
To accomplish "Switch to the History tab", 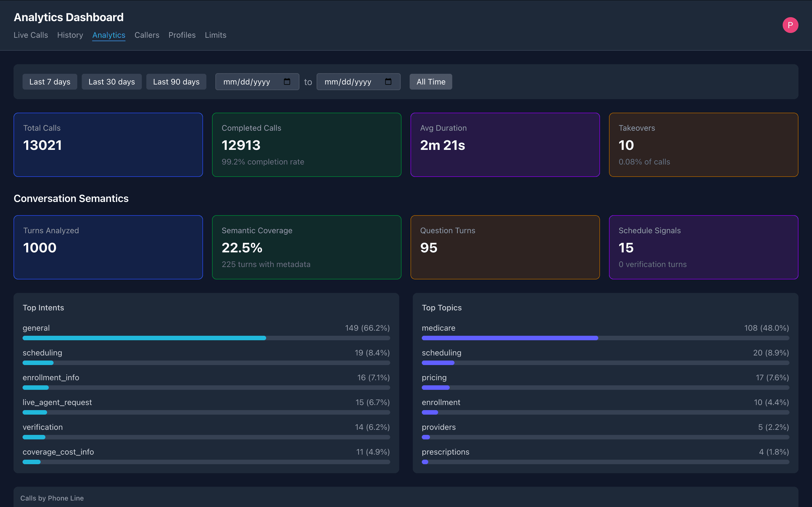I will tap(70, 35).
